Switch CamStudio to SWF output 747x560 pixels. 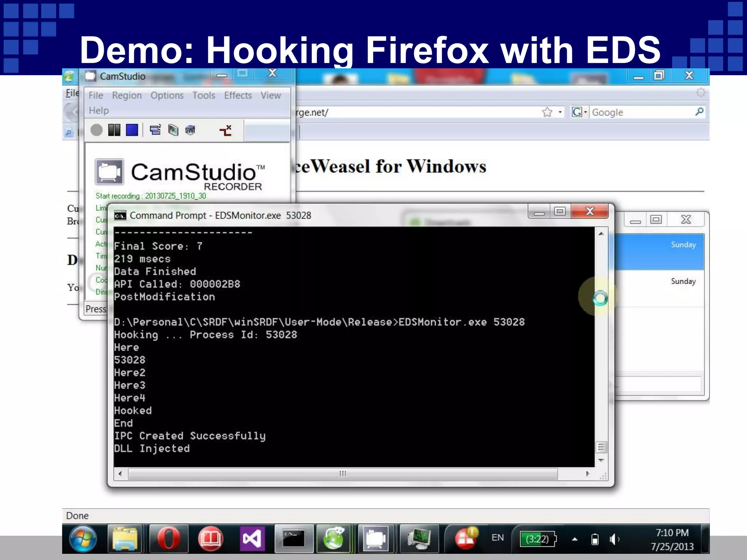tap(190, 130)
